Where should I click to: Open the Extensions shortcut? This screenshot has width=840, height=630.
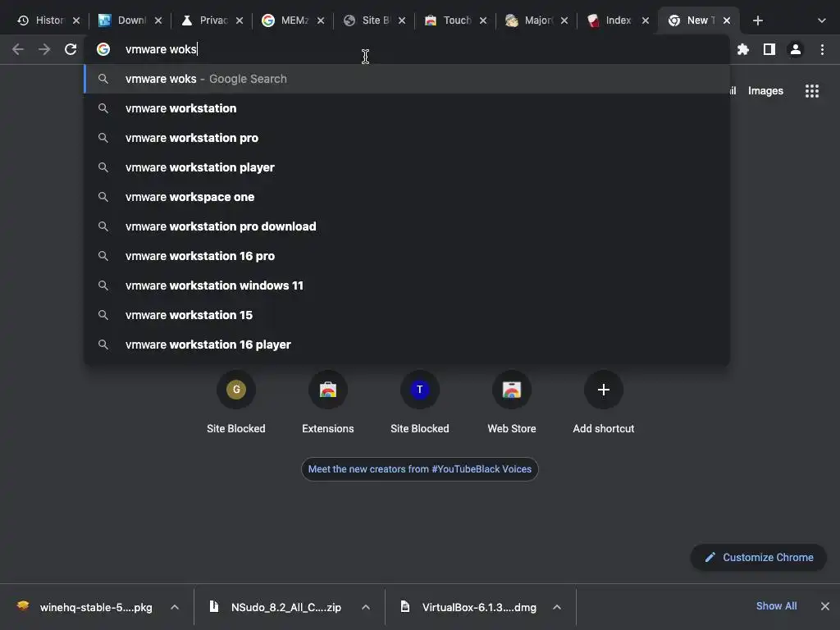[328, 402]
